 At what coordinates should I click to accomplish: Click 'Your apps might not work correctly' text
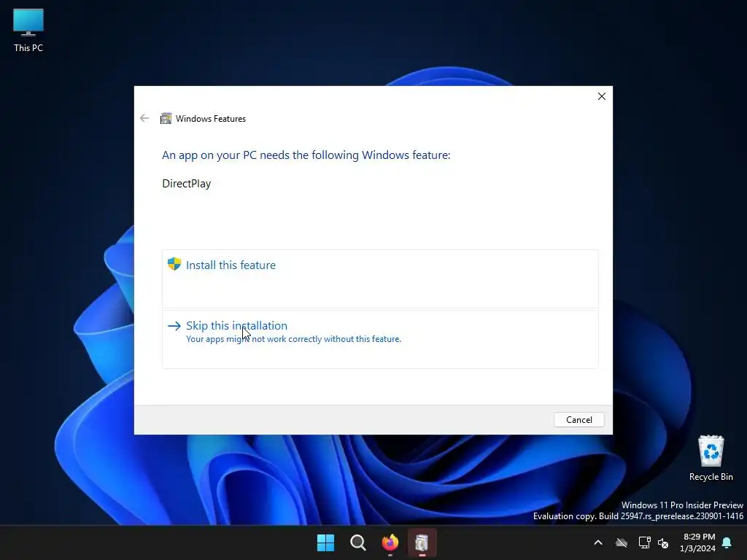293,339
